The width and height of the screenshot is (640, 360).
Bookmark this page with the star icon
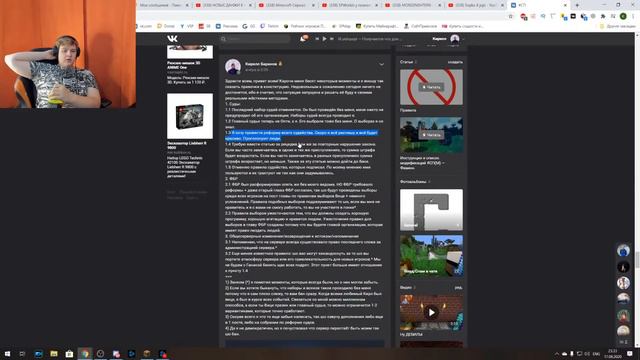point(511,16)
